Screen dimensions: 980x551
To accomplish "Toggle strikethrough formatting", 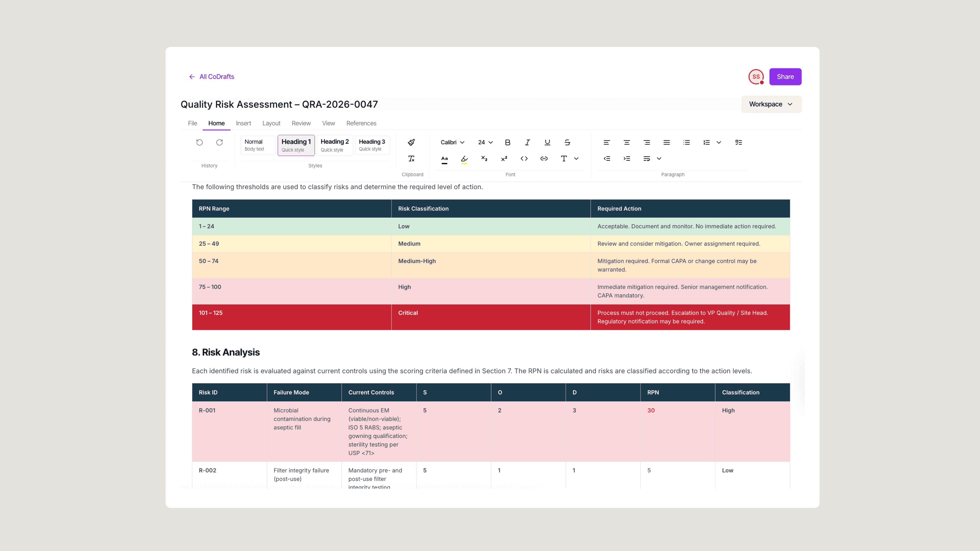I will (567, 142).
